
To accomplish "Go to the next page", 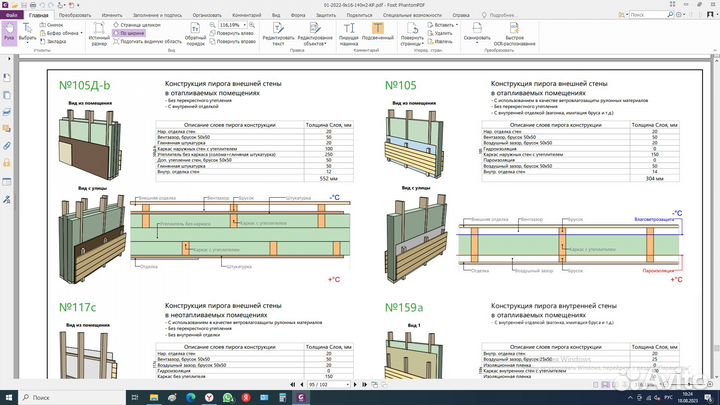I will point(355,384).
